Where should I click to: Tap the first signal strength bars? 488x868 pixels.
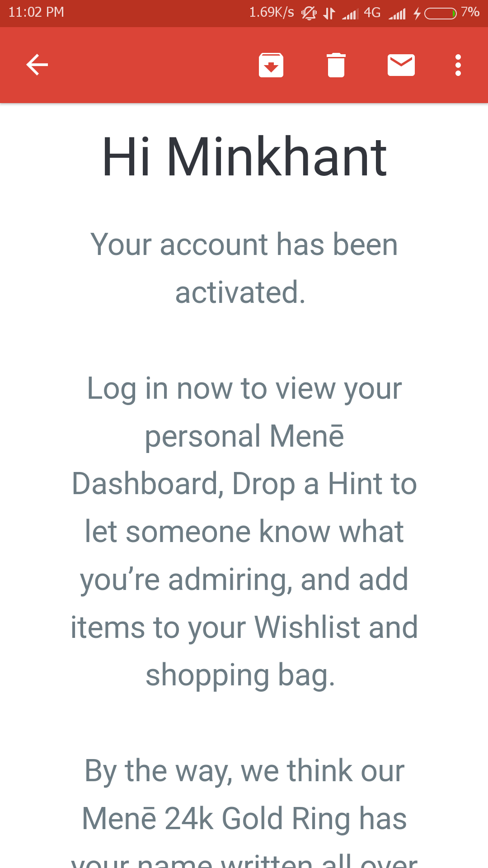point(350,14)
